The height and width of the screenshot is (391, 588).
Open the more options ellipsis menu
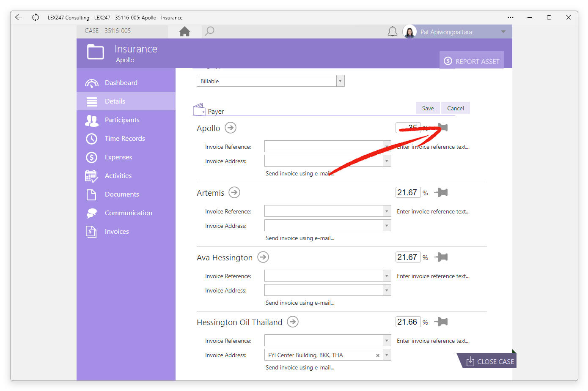pyautogui.click(x=511, y=17)
